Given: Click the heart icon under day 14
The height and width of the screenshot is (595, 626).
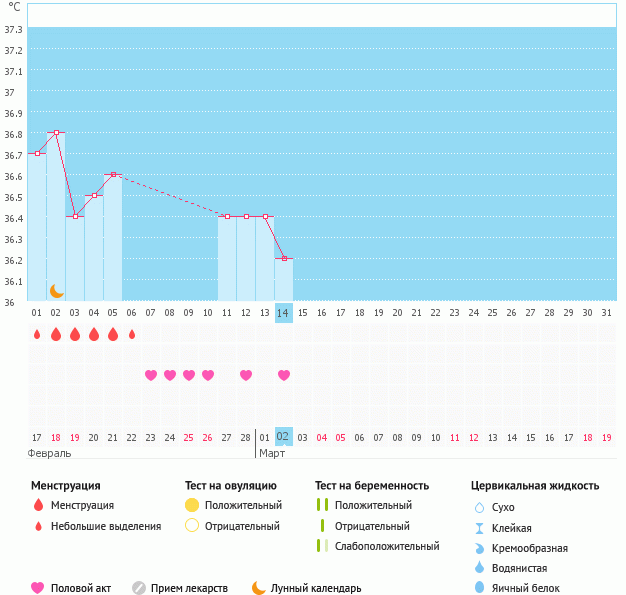Looking at the screenshot, I should click(284, 375).
